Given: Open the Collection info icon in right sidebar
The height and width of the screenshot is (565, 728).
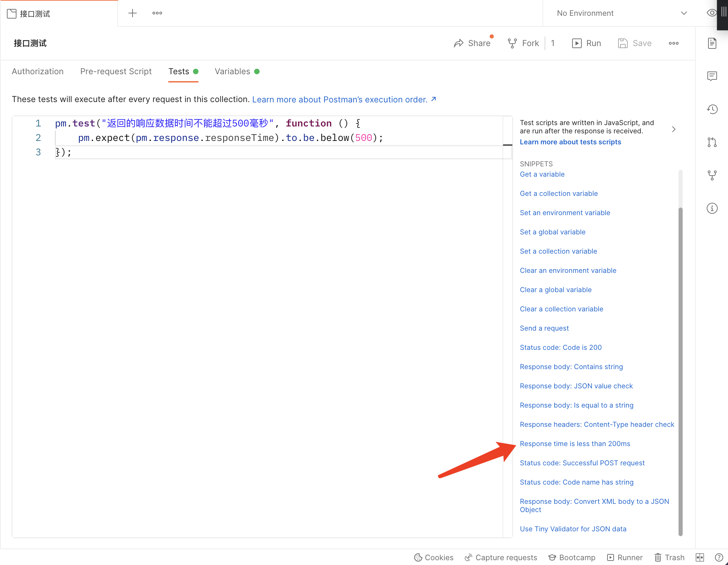Looking at the screenshot, I should (x=712, y=208).
